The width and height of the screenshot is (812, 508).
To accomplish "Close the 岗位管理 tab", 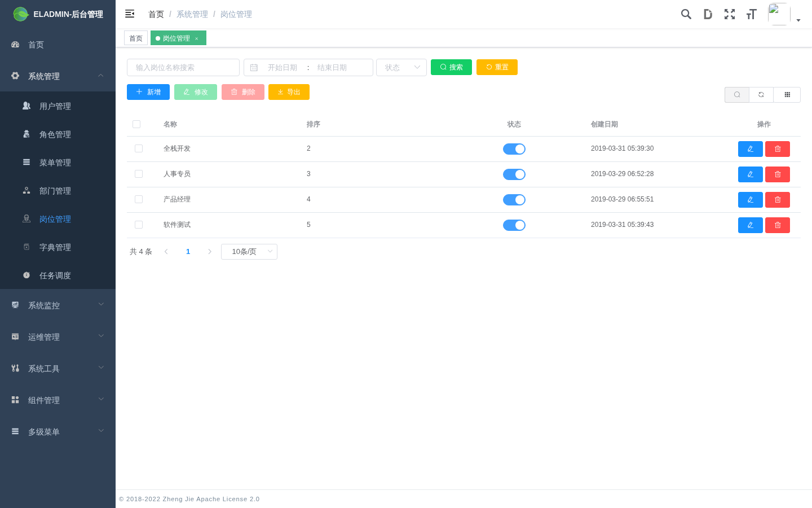I will coord(197,38).
